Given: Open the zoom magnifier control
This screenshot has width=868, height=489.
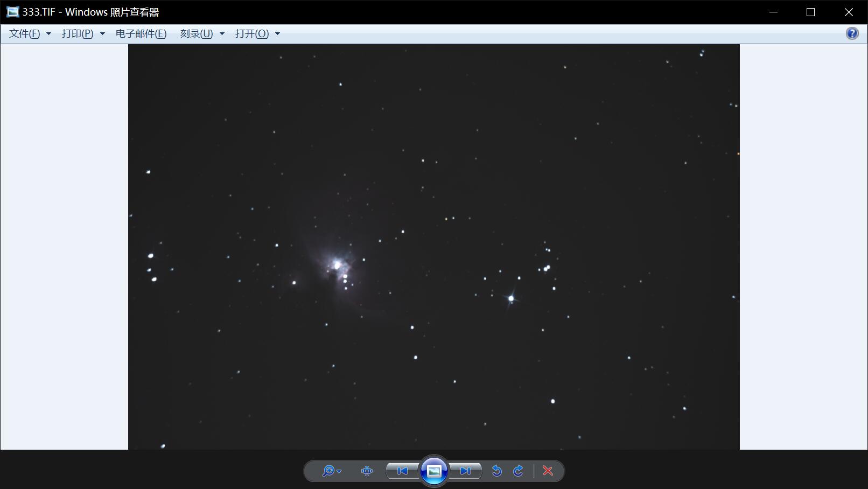Looking at the screenshot, I should pos(331,471).
